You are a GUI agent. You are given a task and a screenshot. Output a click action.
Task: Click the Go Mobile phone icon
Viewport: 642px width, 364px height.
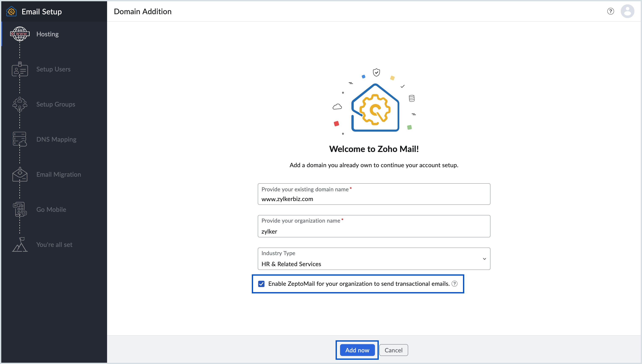point(20,209)
